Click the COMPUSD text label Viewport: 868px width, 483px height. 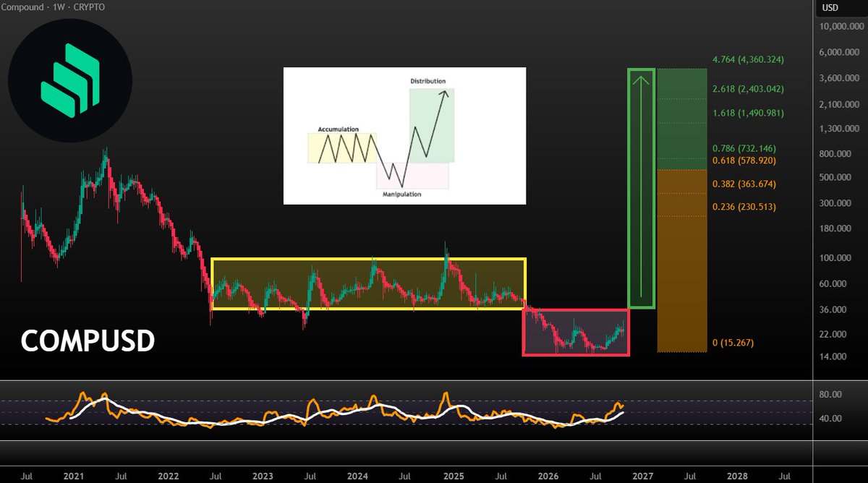pyautogui.click(x=88, y=341)
